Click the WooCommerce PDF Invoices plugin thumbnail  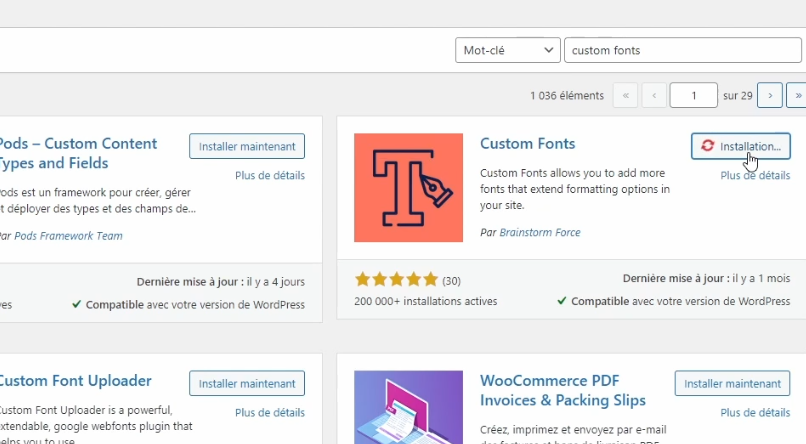point(409,407)
